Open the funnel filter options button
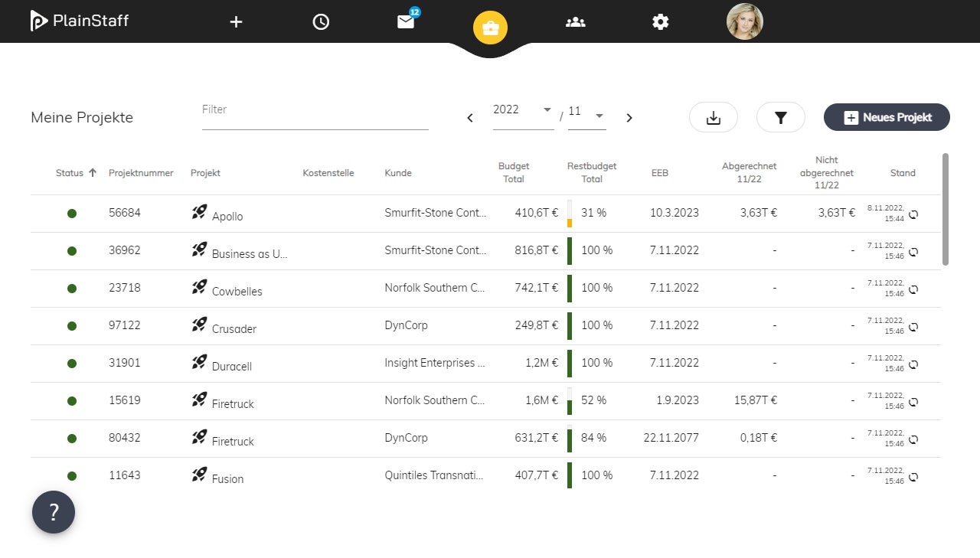980x558 pixels. point(780,118)
